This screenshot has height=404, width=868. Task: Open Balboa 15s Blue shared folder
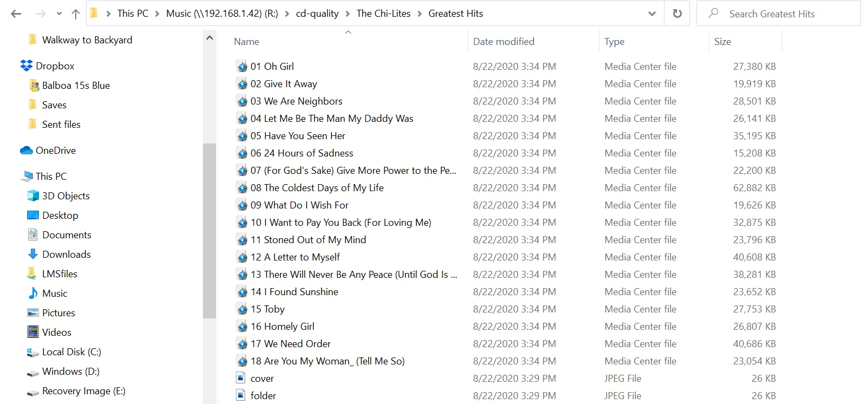pyautogui.click(x=76, y=86)
